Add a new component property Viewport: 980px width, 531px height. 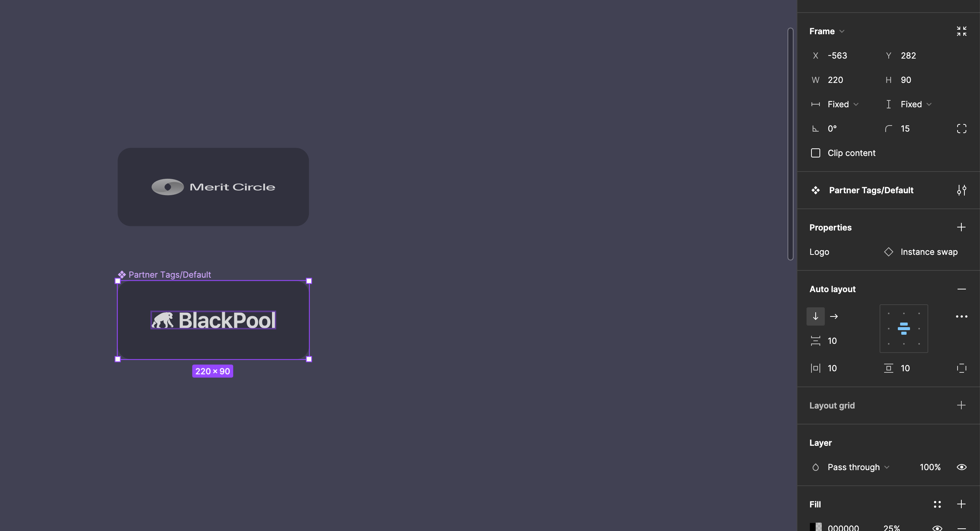pos(961,227)
